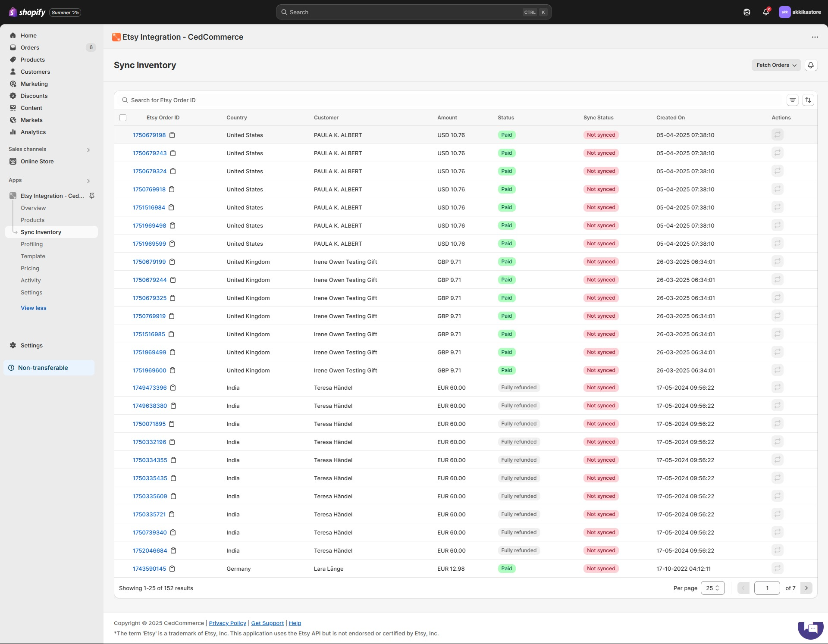Open the Summer '25 edition badge
The image size is (828, 644).
click(65, 13)
